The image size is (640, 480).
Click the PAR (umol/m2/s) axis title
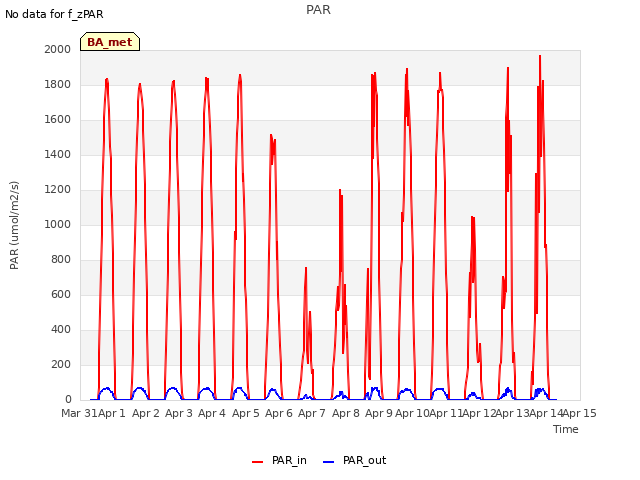pos(14,225)
